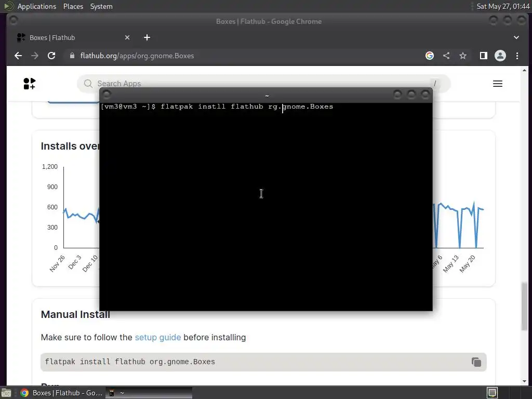View site lock information icon
The image size is (532, 399).
tap(72, 55)
